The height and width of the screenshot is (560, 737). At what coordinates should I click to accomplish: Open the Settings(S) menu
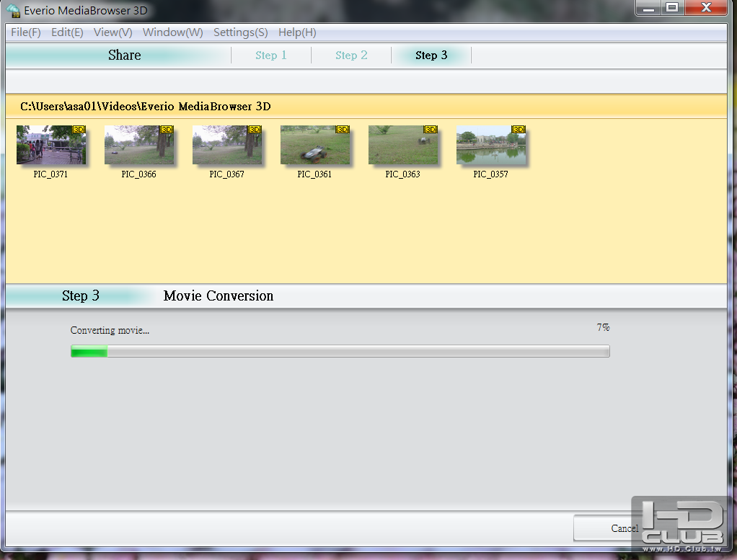(241, 32)
